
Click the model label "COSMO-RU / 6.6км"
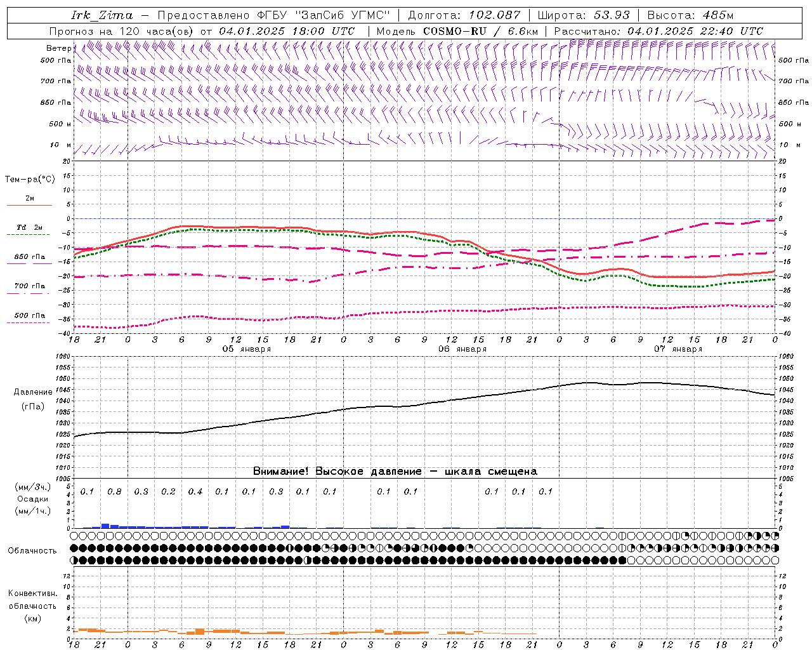coord(481,31)
